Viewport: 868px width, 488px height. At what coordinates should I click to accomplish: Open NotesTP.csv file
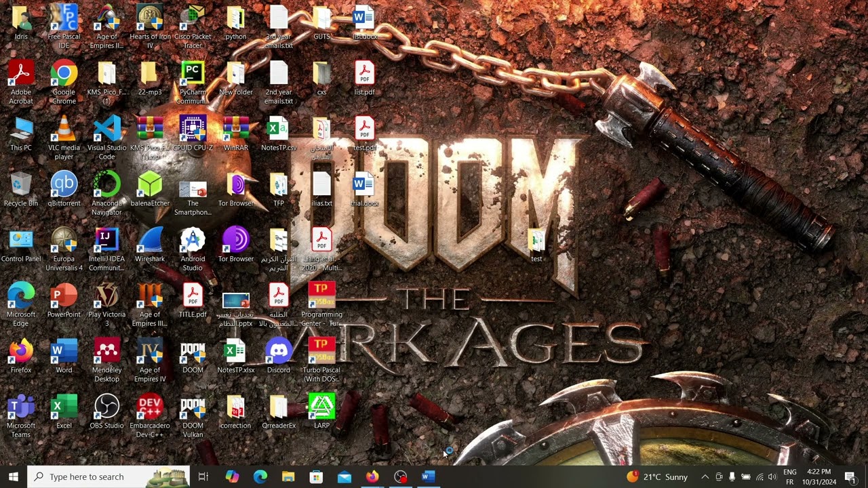coord(279,134)
